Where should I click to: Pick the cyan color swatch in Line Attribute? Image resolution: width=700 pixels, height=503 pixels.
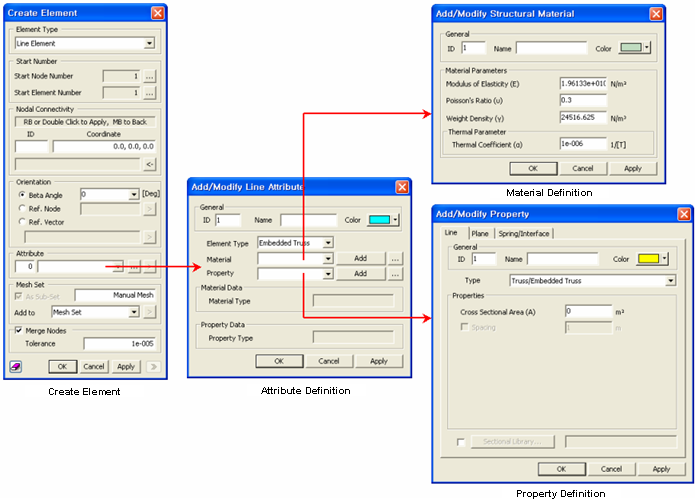click(x=381, y=220)
